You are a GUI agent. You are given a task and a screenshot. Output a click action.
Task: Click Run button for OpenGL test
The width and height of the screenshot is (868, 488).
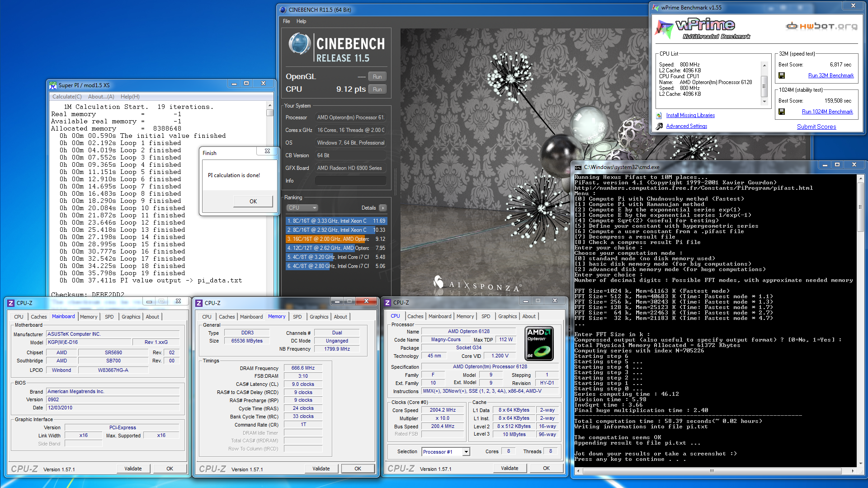377,77
